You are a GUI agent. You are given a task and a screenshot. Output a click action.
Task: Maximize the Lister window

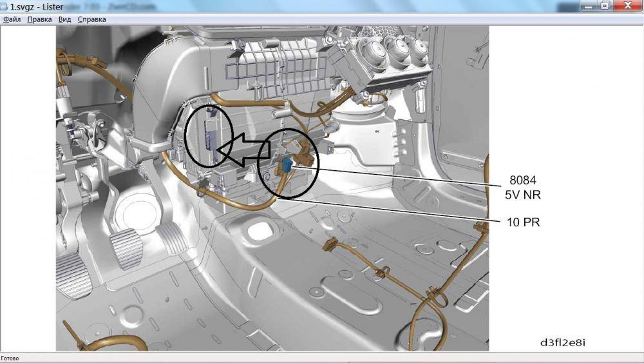pos(605,5)
